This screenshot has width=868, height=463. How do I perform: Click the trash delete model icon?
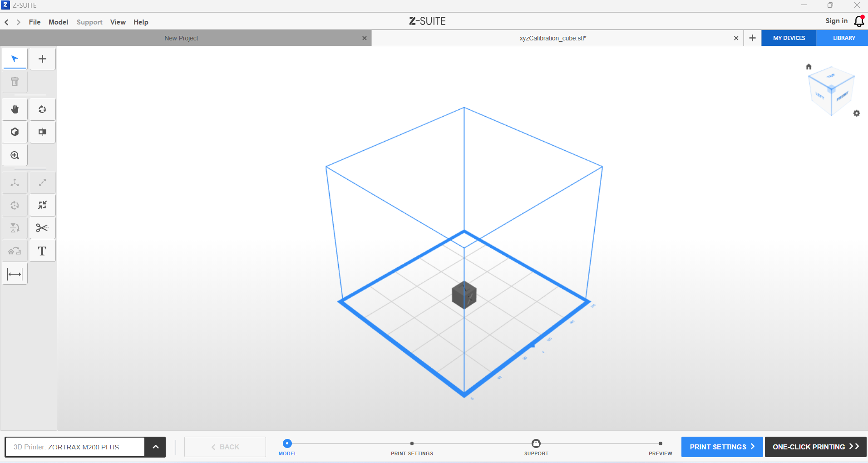[15, 82]
